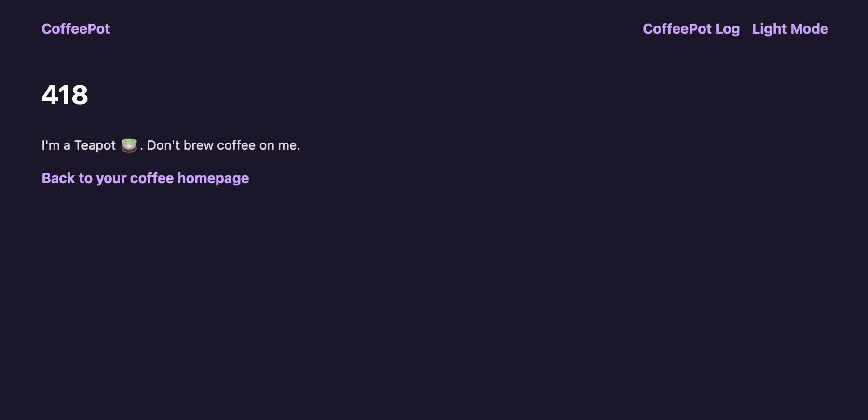Click "your coffee" in the back link
Screen dimensions: 868x420
[x=135, y=178]
